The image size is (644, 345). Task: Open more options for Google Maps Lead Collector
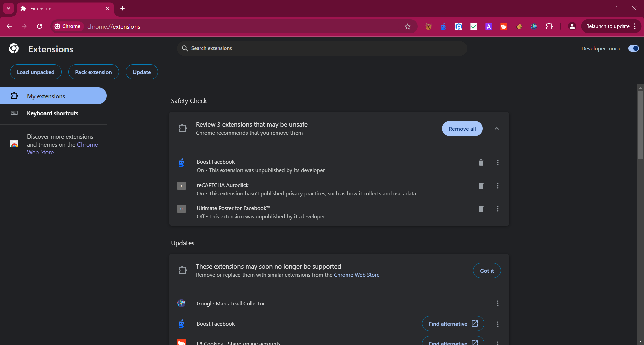498,303
